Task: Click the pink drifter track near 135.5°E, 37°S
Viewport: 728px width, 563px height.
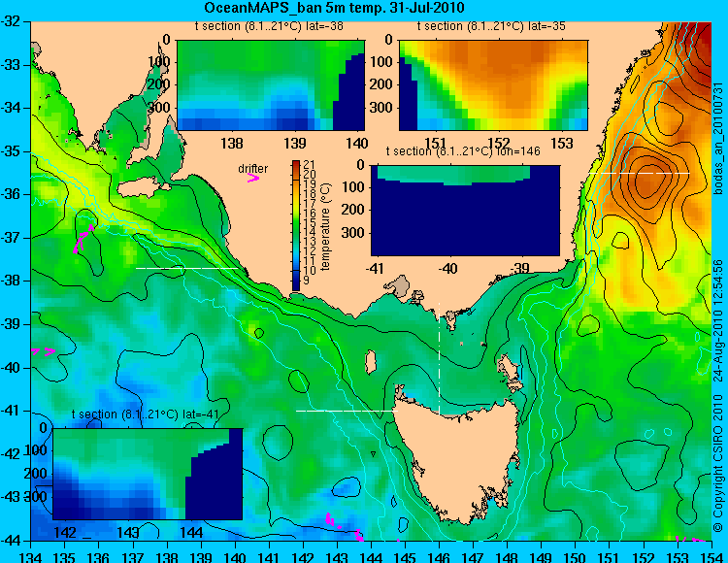Action: point(83,239)
